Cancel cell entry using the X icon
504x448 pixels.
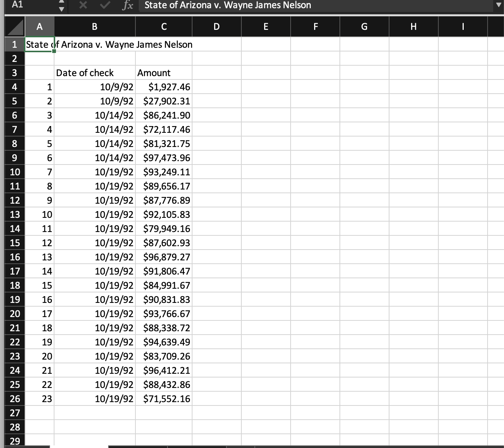[83, 5]
